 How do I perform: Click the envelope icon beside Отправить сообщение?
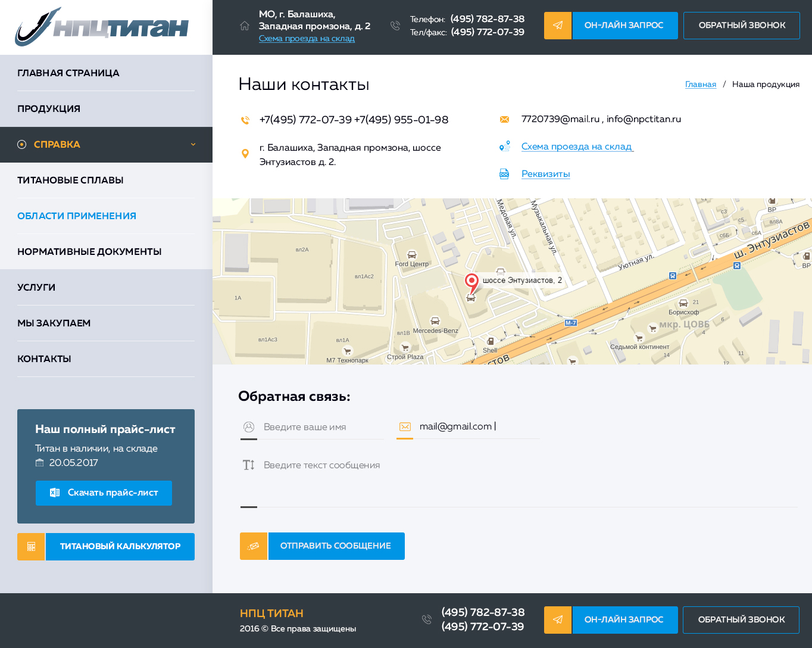click(x=254, y=546)
